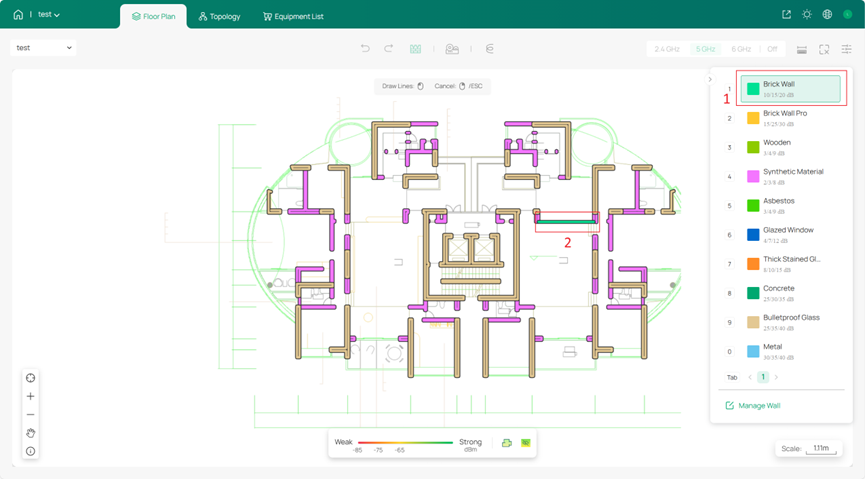This screenshot has height=479, width=865.
Task: Toggle the light/dark theme sun icon
Action: 807,14
